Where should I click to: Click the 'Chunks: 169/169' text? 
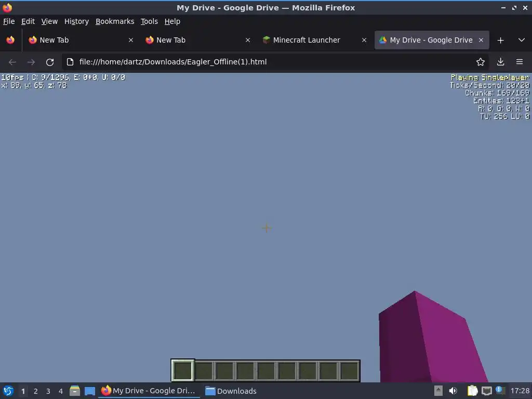(497, 93)
